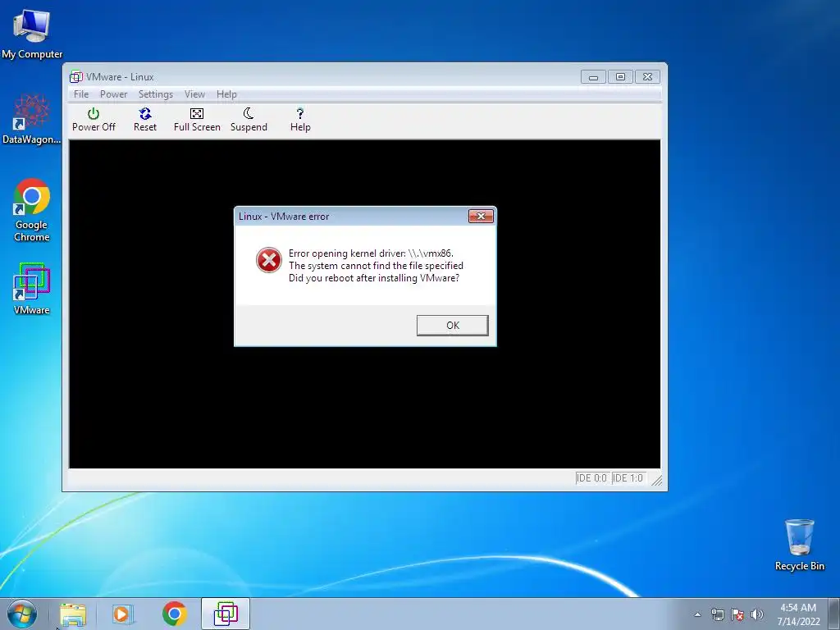Select the My Computer desktop icon

click(x=32, y=34)
